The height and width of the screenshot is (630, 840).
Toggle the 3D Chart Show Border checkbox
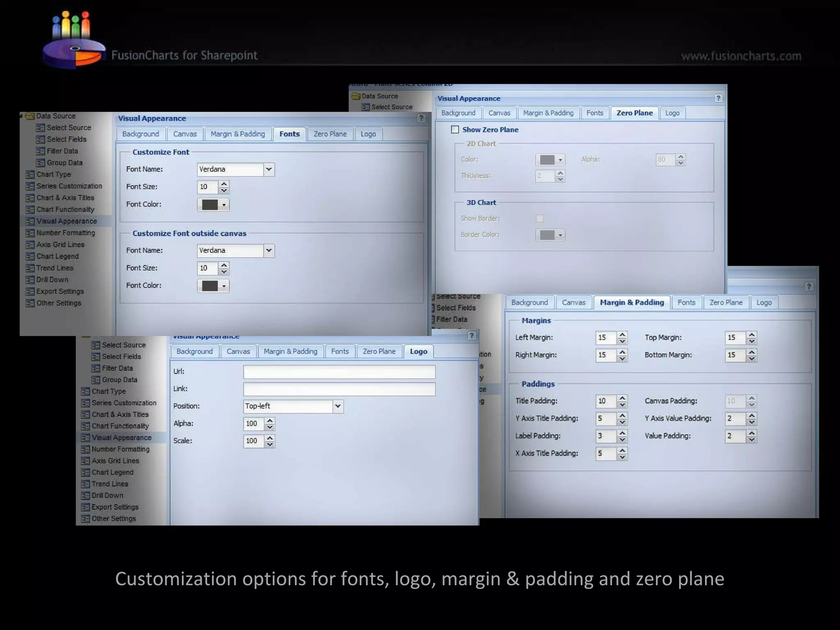pos(540,218)
